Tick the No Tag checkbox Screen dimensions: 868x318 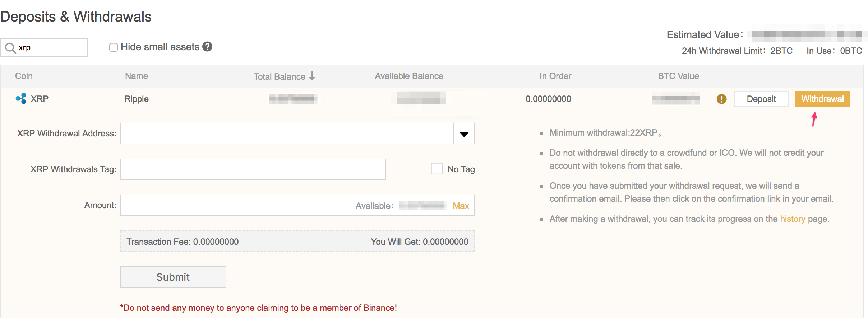point(437,169)
